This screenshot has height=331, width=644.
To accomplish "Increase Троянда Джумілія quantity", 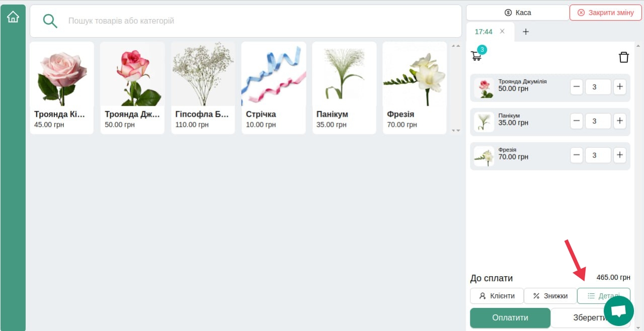I will point(620,87).
